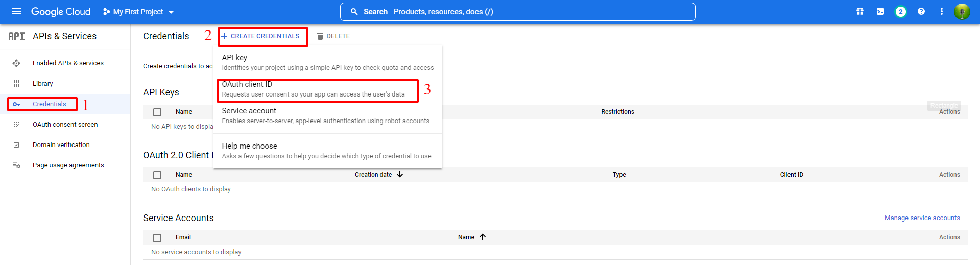Choose Service account option
The height and width of the screenshot is (265, 980).
pyautogui.click(x=328, y=115)
